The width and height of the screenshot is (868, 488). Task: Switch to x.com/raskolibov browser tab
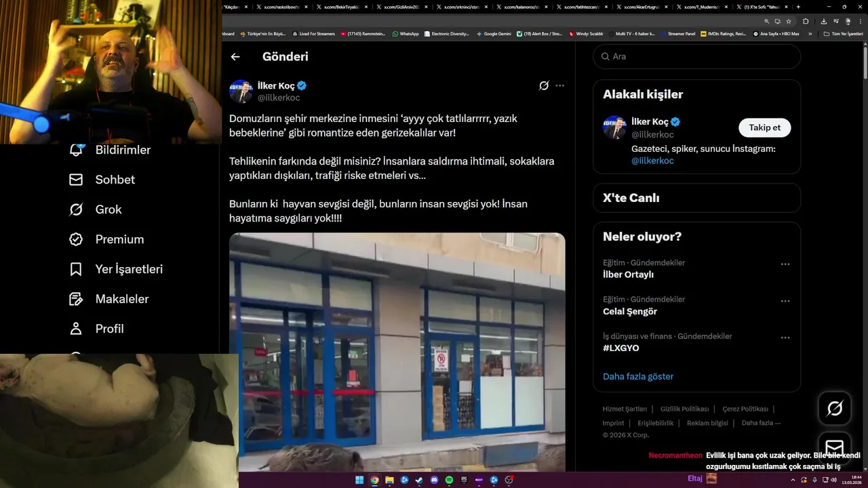pyautogui.click(x=283, y=7)
